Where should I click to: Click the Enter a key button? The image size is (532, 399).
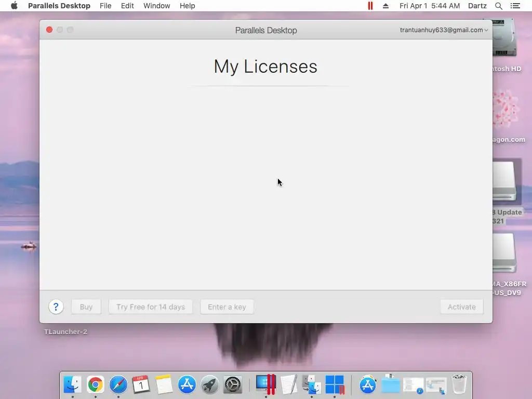(x=227, y=307)
